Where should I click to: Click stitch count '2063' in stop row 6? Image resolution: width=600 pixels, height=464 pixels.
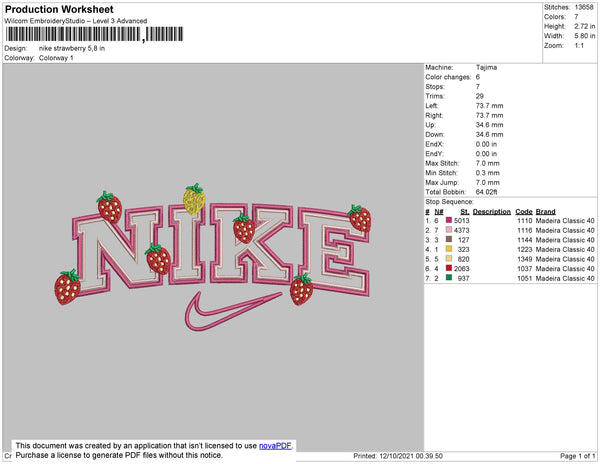point(461,269)
